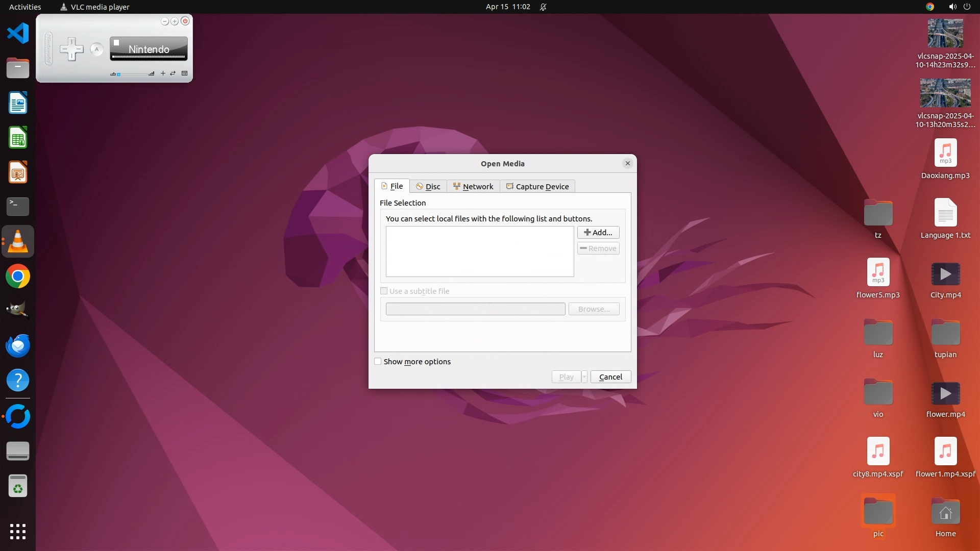Click the plus add icon beside volume
Image resolution: width=980 pixels, height=551 pixels.
[x=163, y=73]
